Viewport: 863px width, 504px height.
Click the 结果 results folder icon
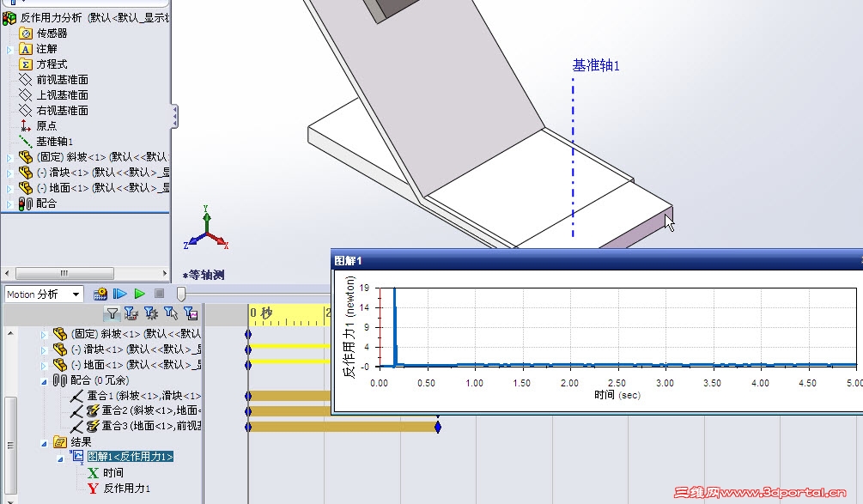click(60, 442)
